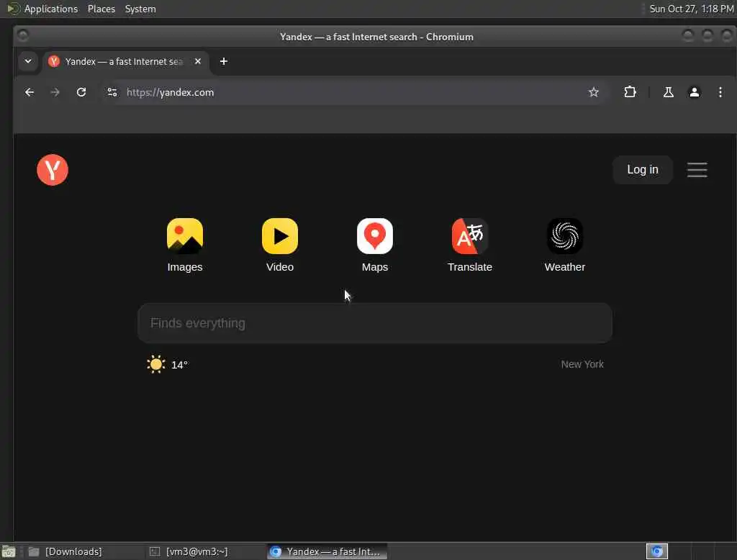Reload the page with refresh icon
737x560 pixels.
pyautogui.click(x=81, y=92)
